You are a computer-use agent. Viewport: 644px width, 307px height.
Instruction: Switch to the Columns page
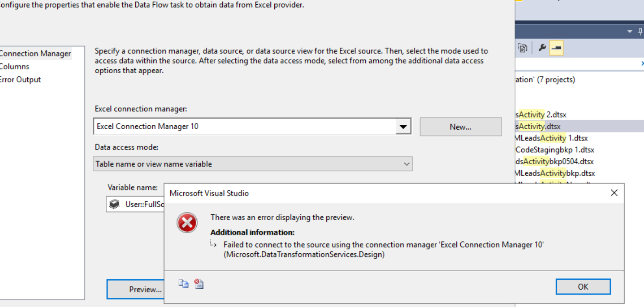coord(14,67)
